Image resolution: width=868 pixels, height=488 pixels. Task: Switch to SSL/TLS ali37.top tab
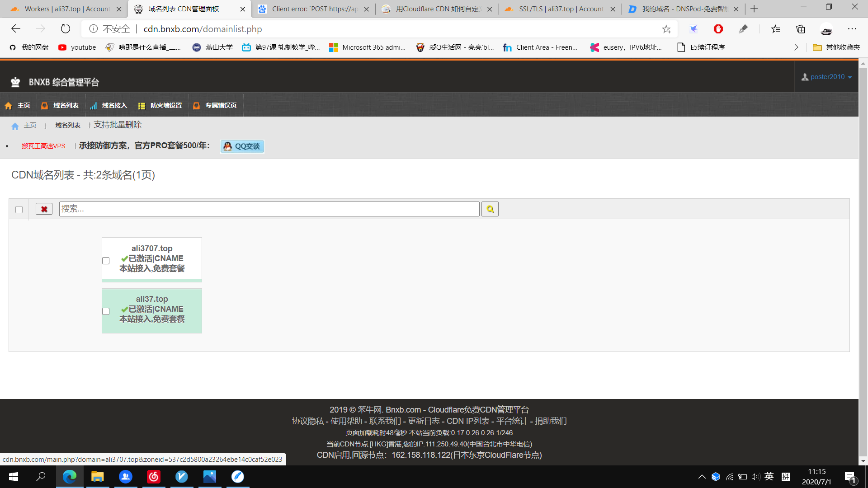point(560,9)
